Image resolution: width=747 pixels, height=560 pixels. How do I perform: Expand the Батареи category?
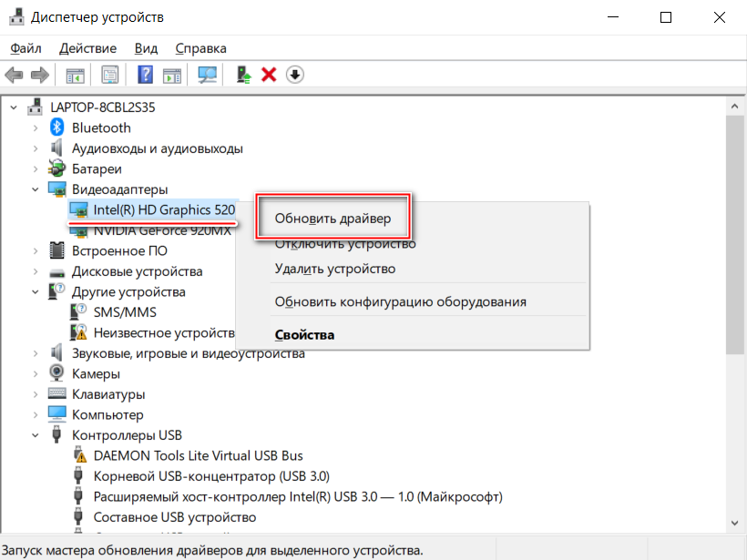[x=36, y=169]
